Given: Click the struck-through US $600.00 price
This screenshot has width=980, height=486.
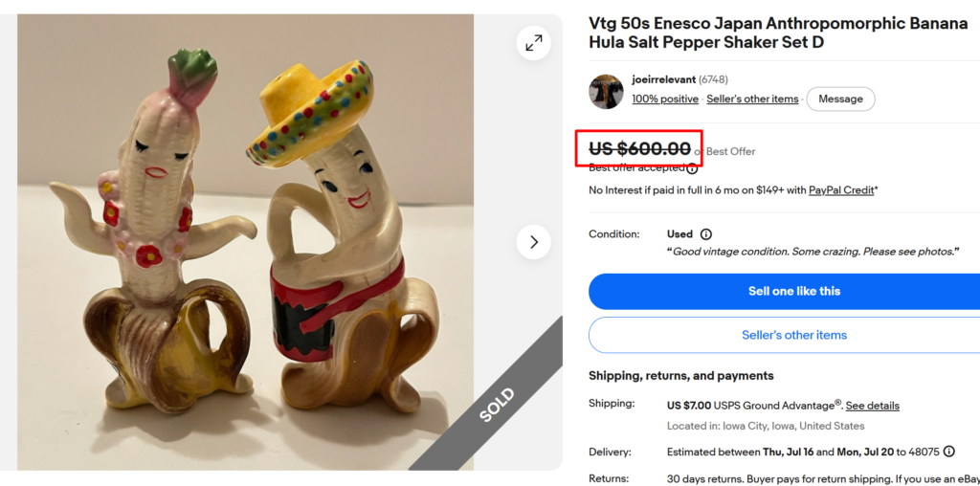Looking at the screenshot, I should [x=640, y=148].
